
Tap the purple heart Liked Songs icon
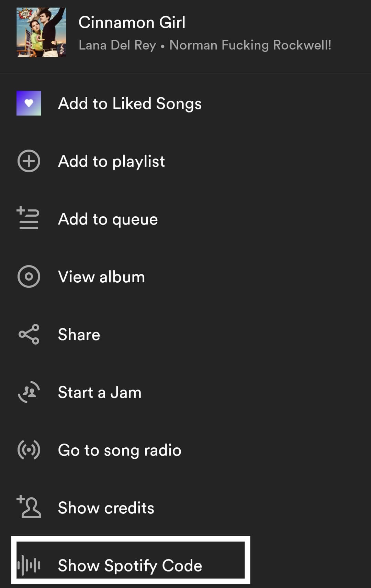pyautogui.click(x=29, y=103)
